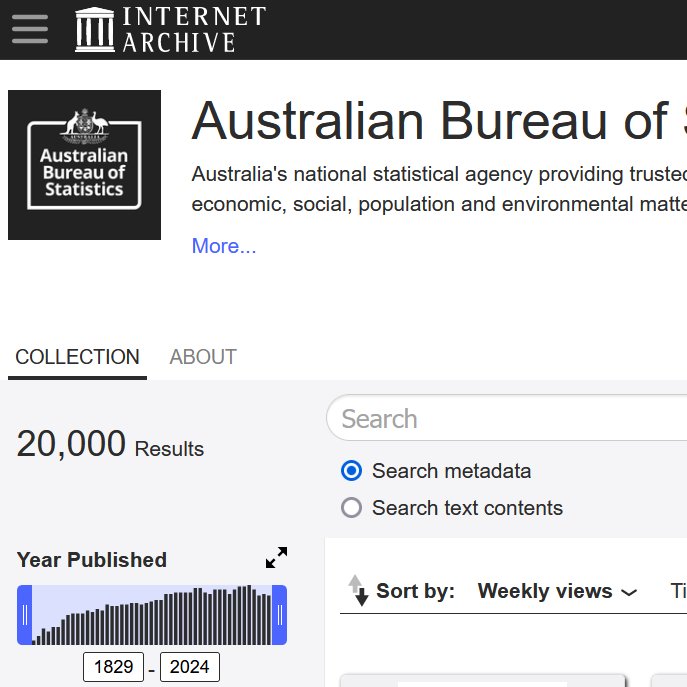The width and height of the screenshot is (687, 687).
Task: Focus the collection Search field
Action: (x=507, y=418)
